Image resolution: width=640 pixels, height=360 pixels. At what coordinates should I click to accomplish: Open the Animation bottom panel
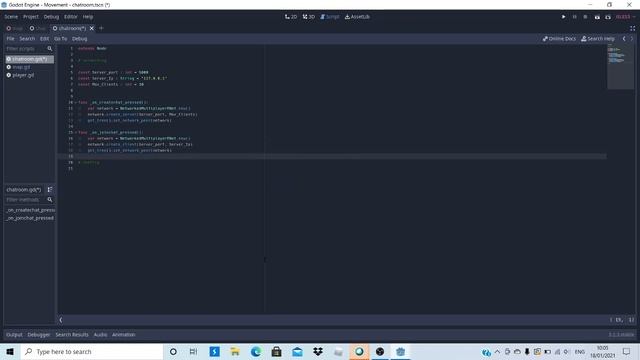[124, 335]
